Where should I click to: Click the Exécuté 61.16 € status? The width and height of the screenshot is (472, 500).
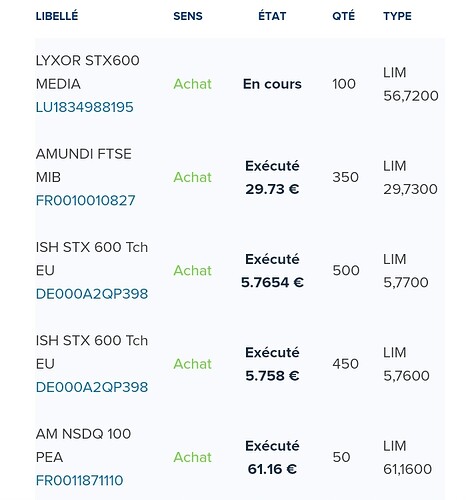(x=272, y=457)
